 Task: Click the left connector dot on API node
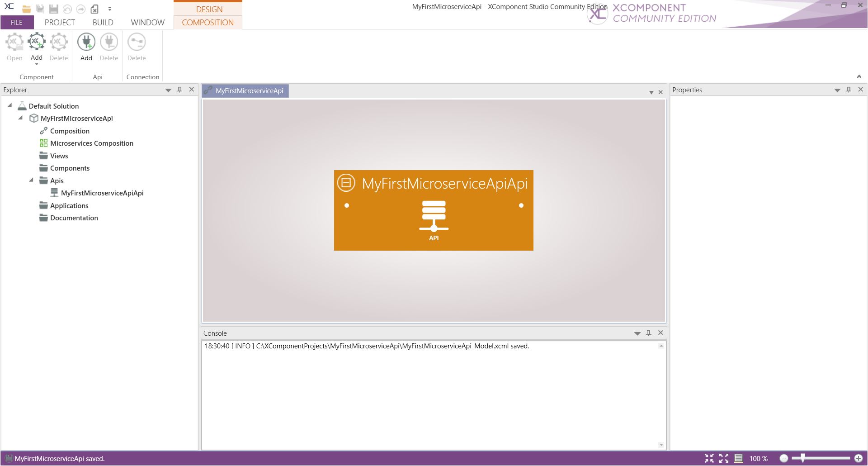coord(347,205)
